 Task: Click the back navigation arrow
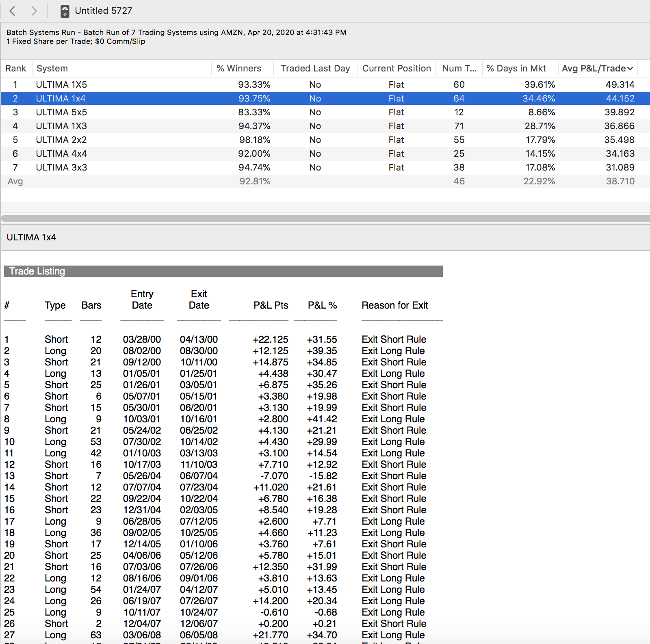(x=13, y=11)
